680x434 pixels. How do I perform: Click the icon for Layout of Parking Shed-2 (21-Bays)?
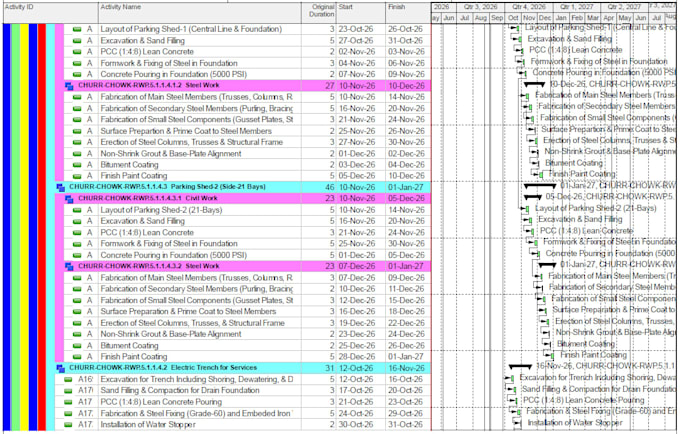tap(77, 210)
